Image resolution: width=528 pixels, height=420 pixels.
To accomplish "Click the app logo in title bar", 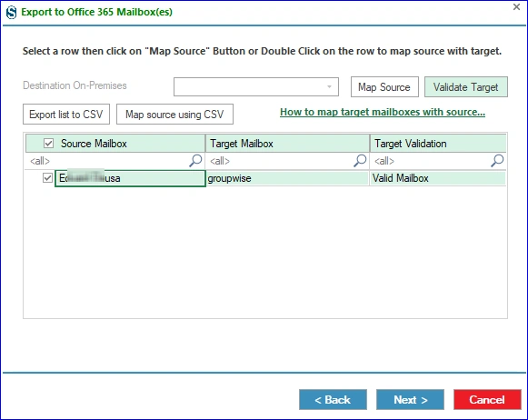I will [11, 13].
